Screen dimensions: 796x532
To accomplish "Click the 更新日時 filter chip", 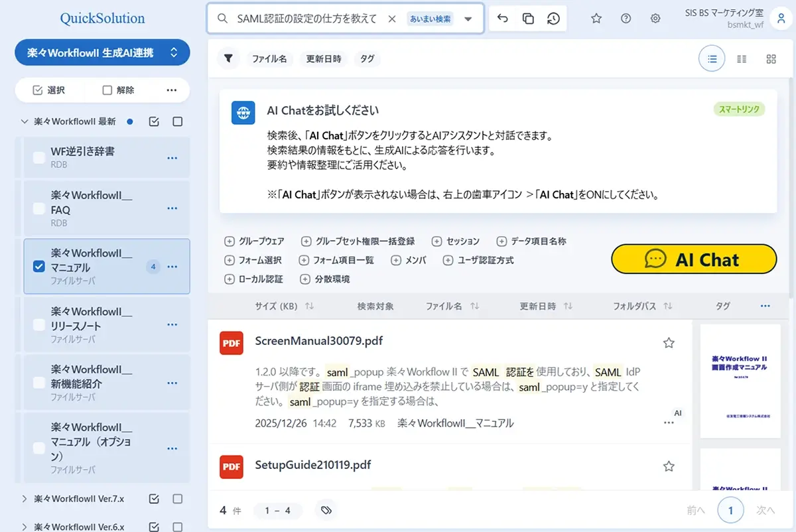I will (324, 59).
